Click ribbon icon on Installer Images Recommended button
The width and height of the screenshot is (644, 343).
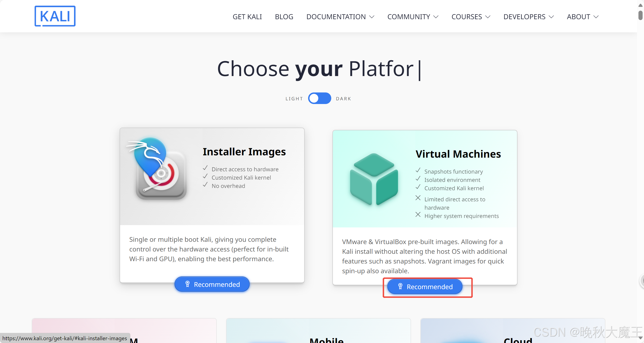coord(187,284)
